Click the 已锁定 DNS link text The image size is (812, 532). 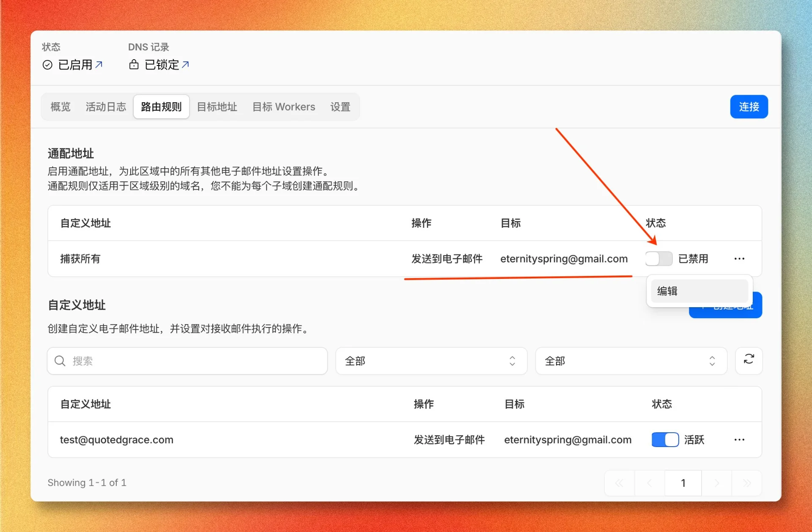[162, 65]
